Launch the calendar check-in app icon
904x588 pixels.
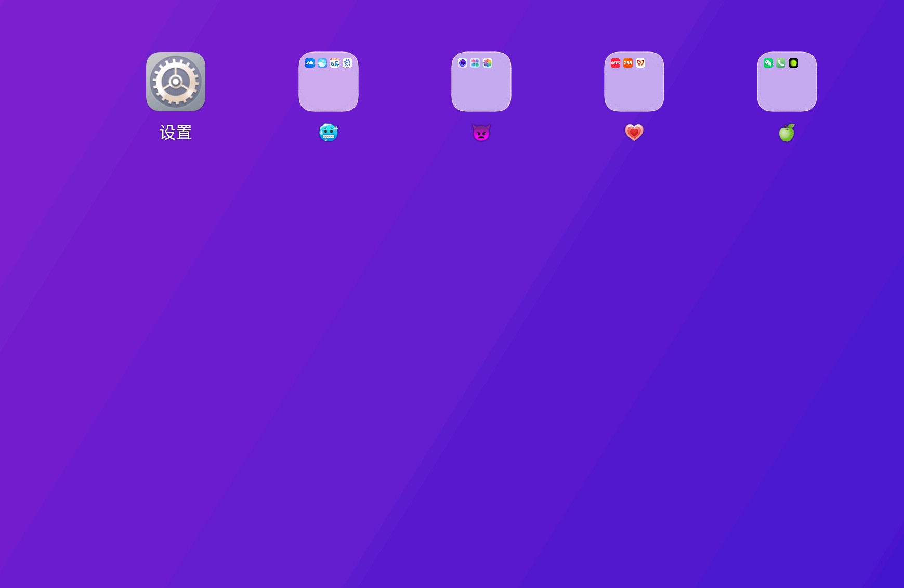(x=335, y=63)
